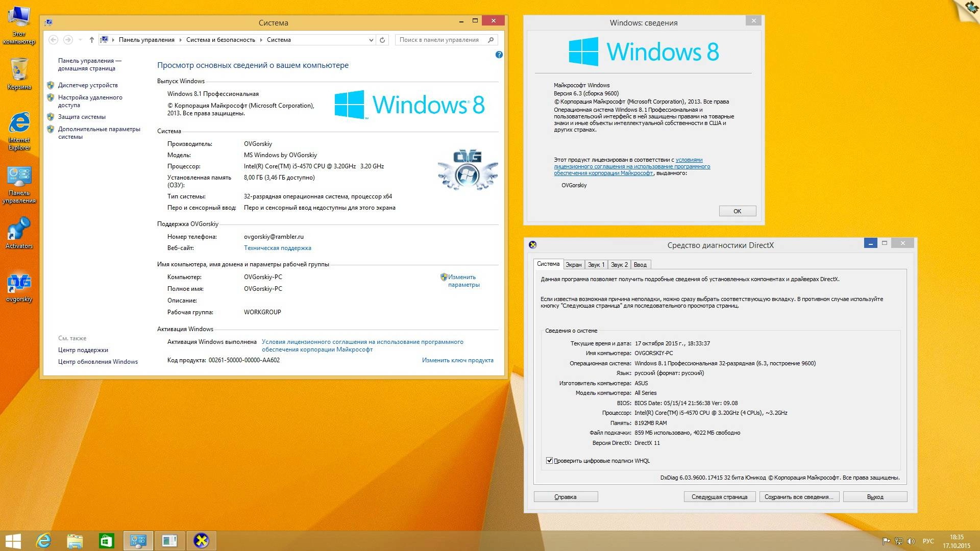Click the 'ovgorskiy@rambler.ru' text
Image resolution: width=980 pixels, height=551 pixels.
(274, 237)
